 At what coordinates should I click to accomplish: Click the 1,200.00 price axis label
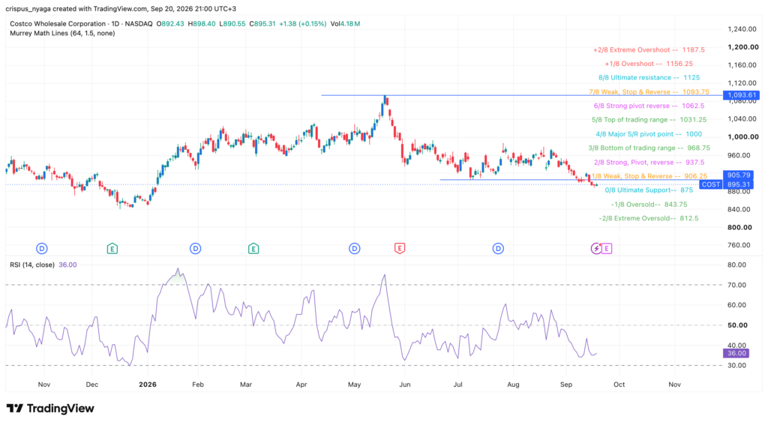coord(743,47)
